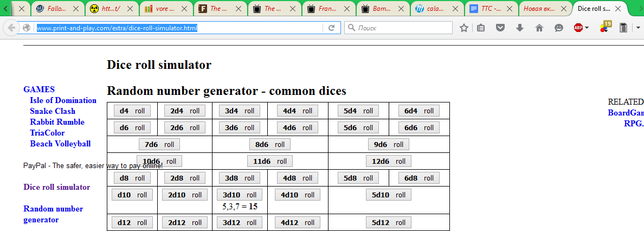Switch to the Fran... tab
644x231 pixels.
tap(327, 8)
